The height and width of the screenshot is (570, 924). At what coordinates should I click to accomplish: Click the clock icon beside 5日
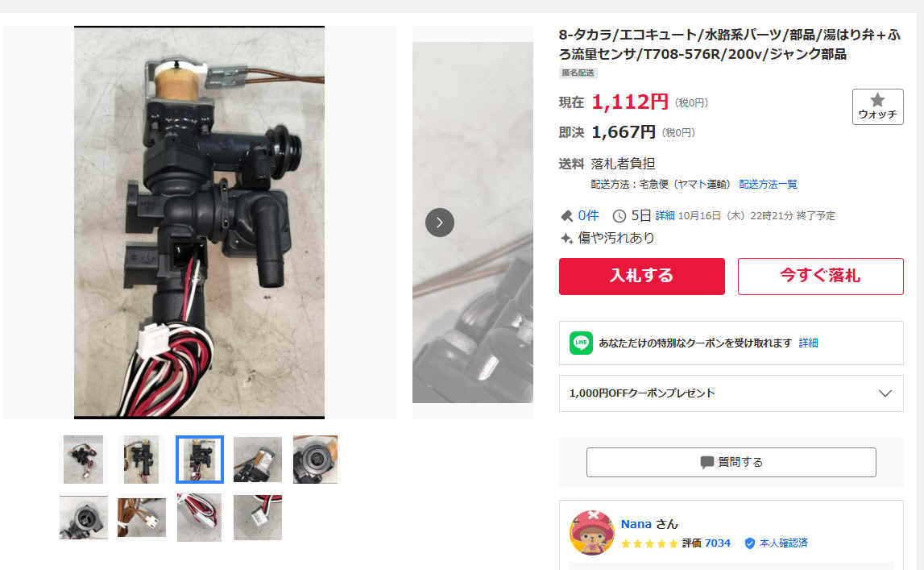(x=619, y=216)
